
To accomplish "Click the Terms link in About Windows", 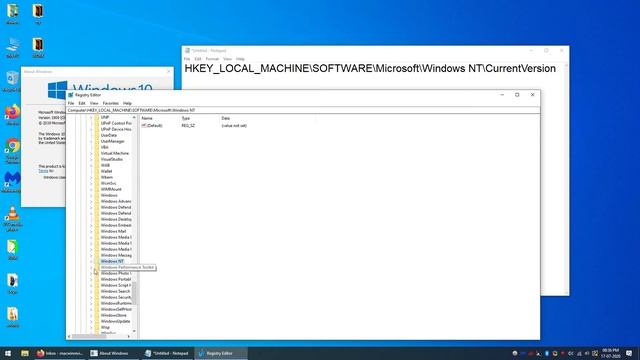I will coord(43,171).
